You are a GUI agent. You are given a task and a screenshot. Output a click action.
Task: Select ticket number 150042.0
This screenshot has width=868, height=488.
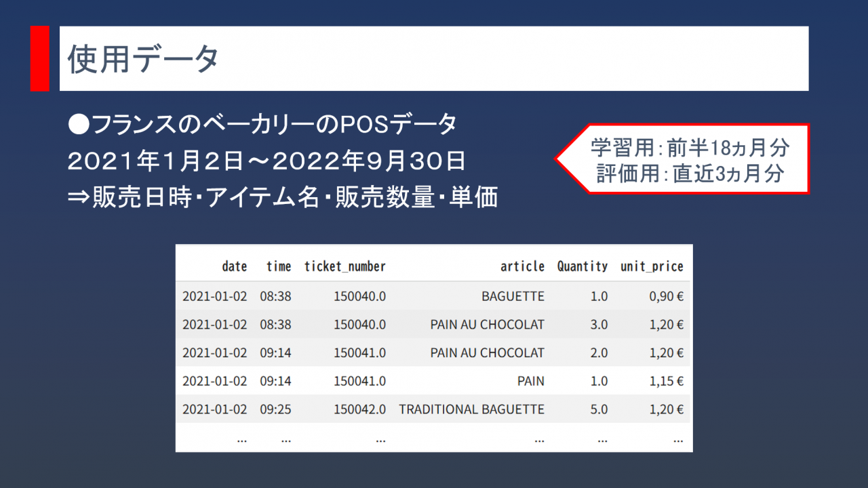(359, 409)
